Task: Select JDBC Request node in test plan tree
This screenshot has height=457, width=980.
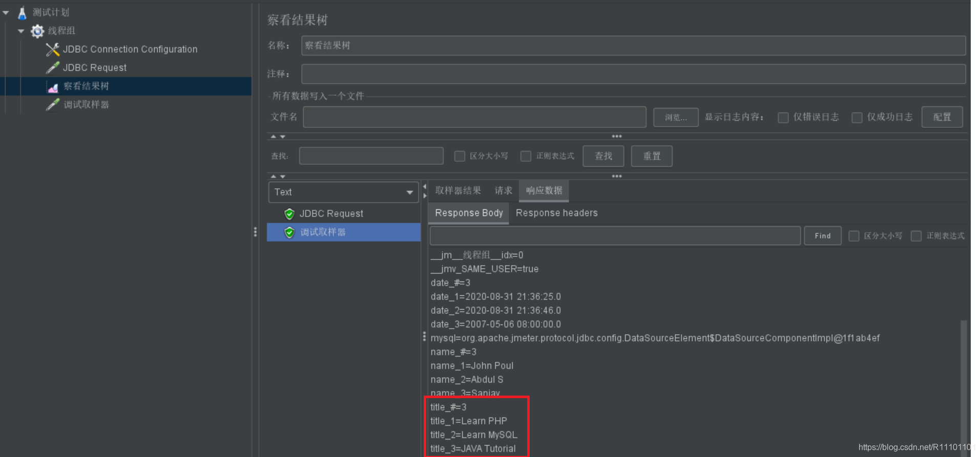Action: (95, 68)
